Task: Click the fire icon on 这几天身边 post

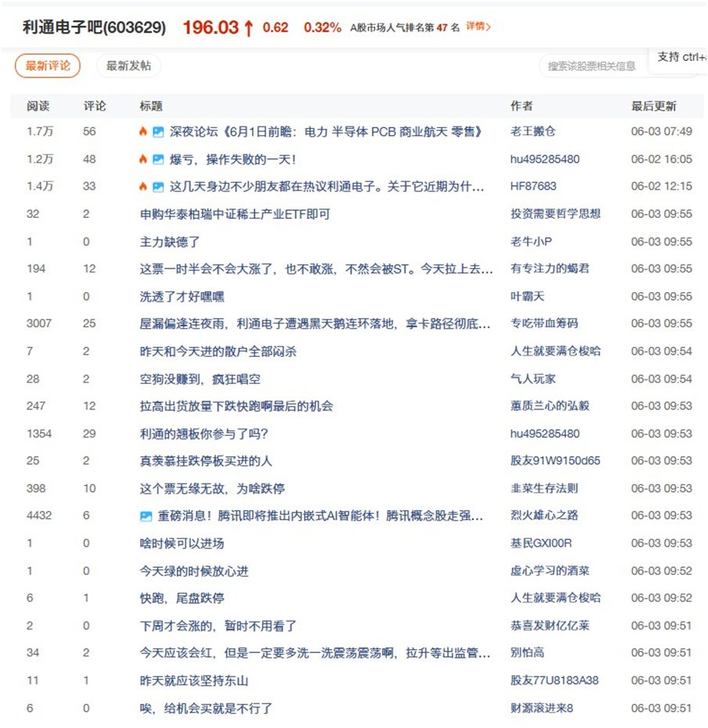Action: [x=143, y=187]
